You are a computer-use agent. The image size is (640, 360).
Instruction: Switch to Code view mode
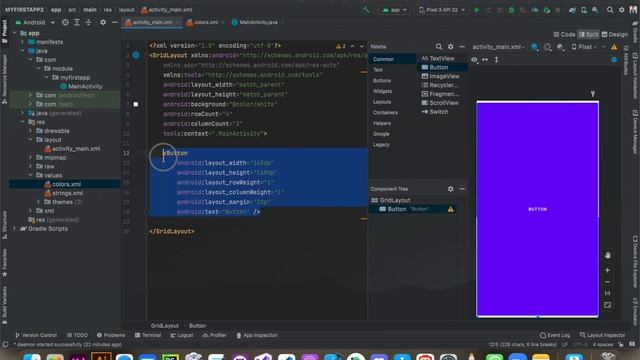pyautogui.click(x=564, y=35)
